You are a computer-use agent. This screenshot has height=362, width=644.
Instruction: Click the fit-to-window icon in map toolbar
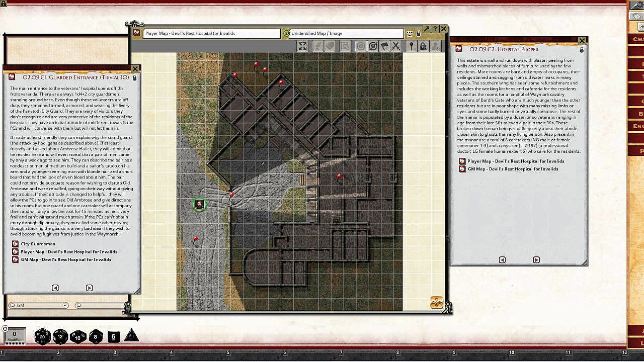pyautogui.click(x=302, y=46)
